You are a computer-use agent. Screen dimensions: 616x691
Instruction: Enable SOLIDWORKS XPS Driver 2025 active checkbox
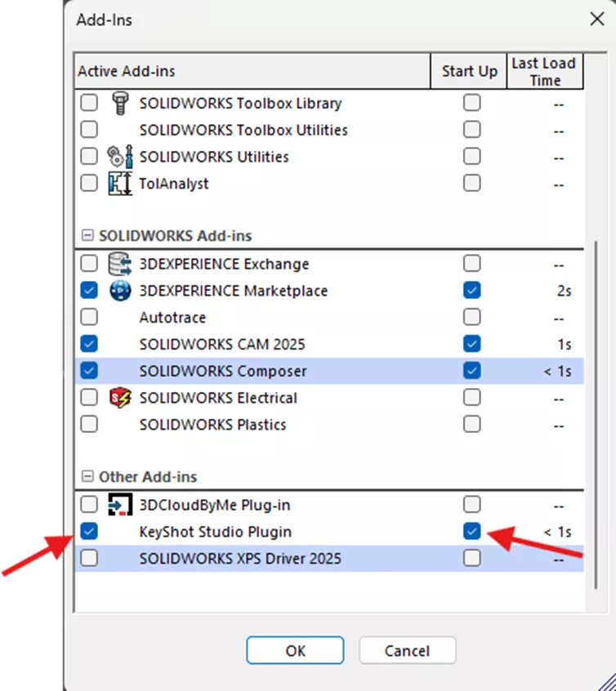coord(89,559)
